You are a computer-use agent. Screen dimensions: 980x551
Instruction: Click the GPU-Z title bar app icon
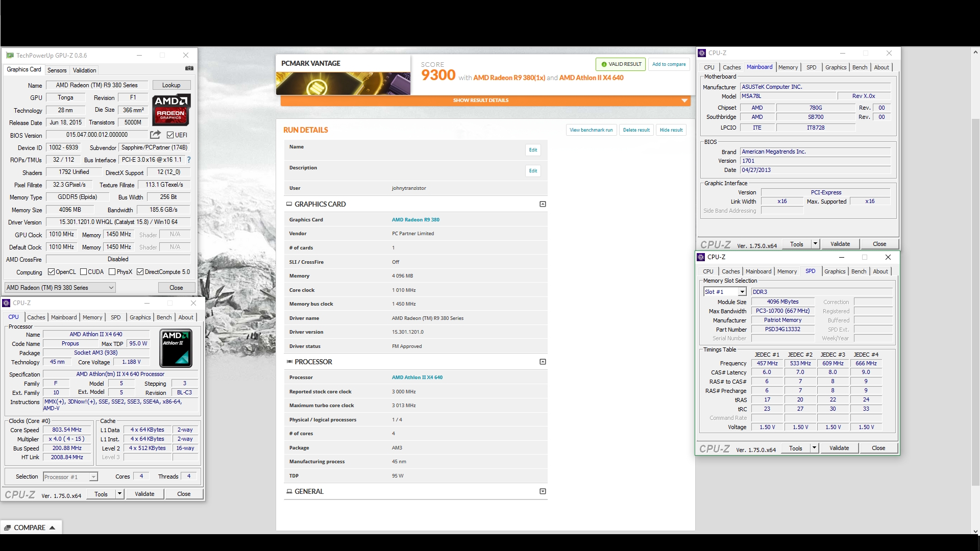pos(9,55)
